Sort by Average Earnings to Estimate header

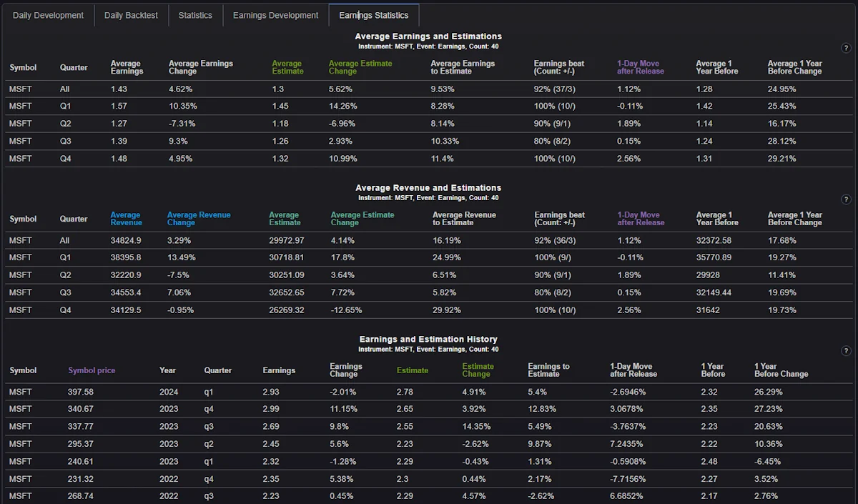pyautogui.click(x=462, y=67)
